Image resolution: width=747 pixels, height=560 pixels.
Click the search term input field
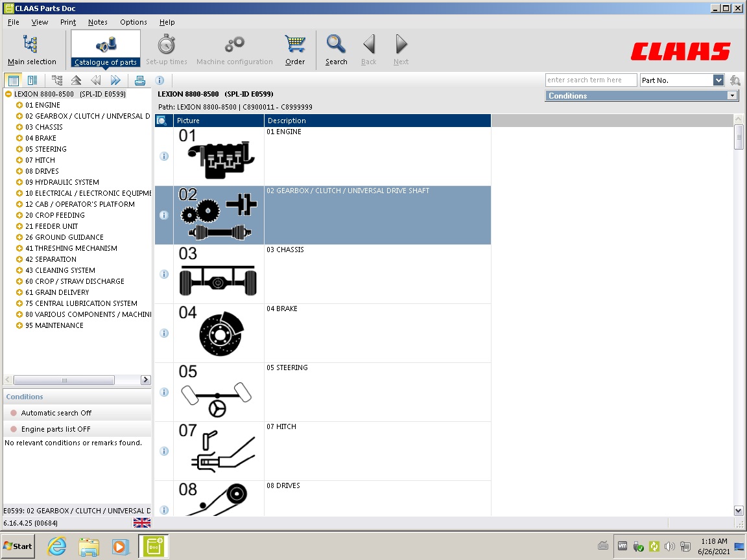point(590,80)
